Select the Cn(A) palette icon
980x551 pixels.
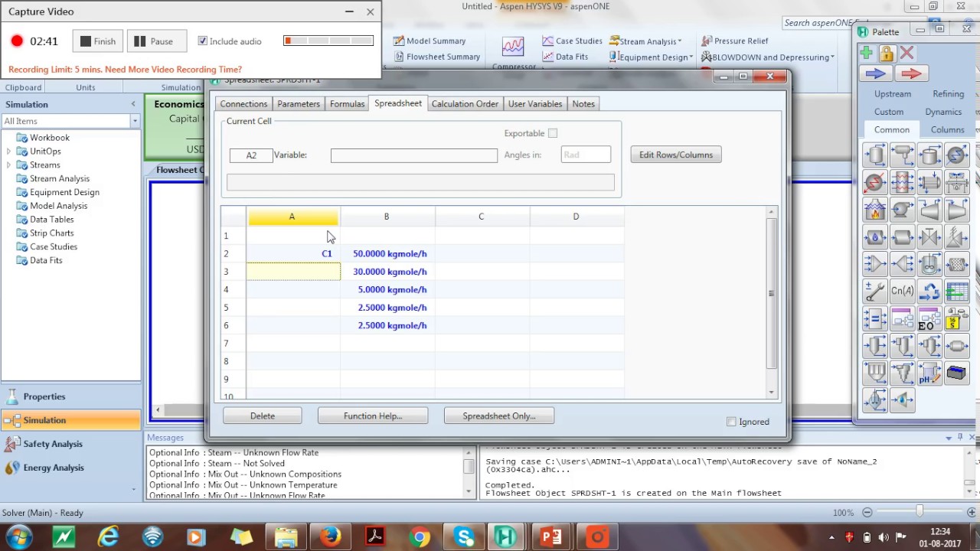point(903,291)
